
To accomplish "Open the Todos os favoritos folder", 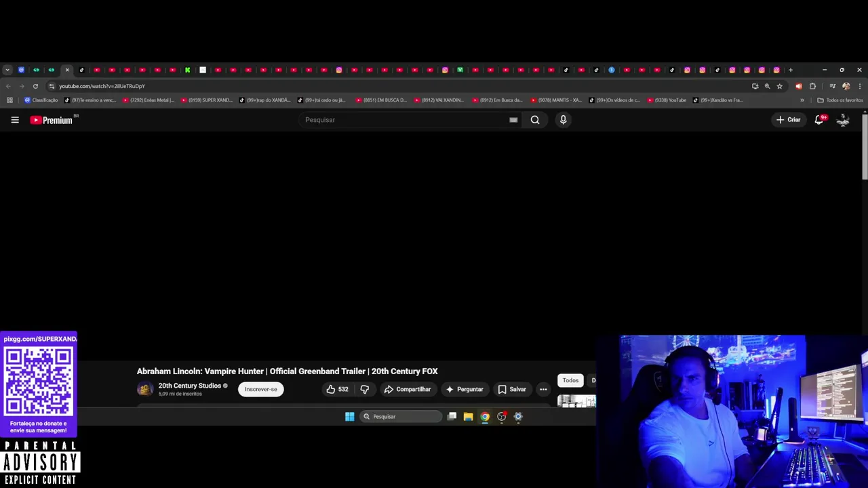I will 840,100.
